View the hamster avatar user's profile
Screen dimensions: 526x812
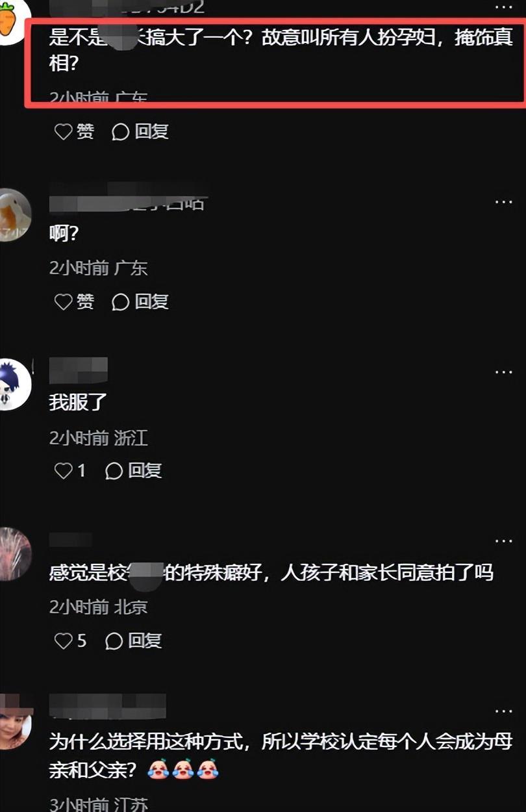(13, 215)
